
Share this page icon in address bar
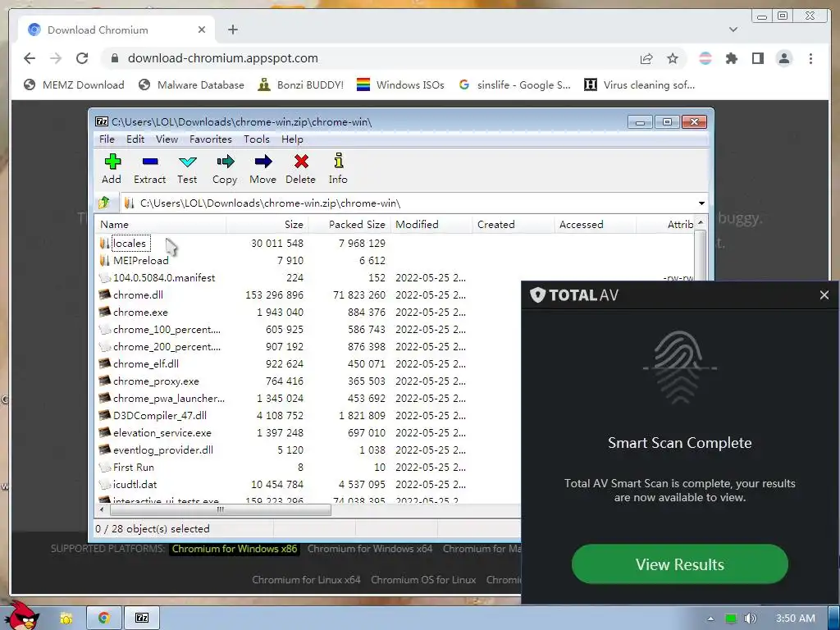646,58
